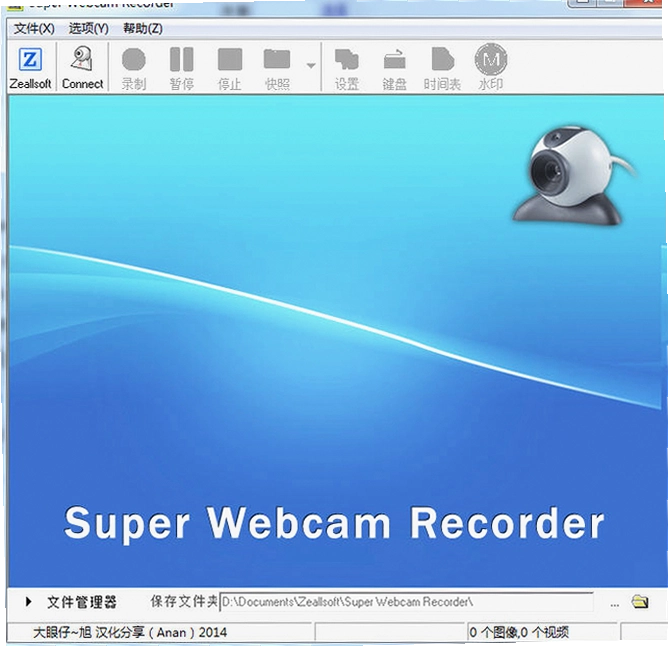
Task: Open the 设置 settings icon
Action: (346, 68)
